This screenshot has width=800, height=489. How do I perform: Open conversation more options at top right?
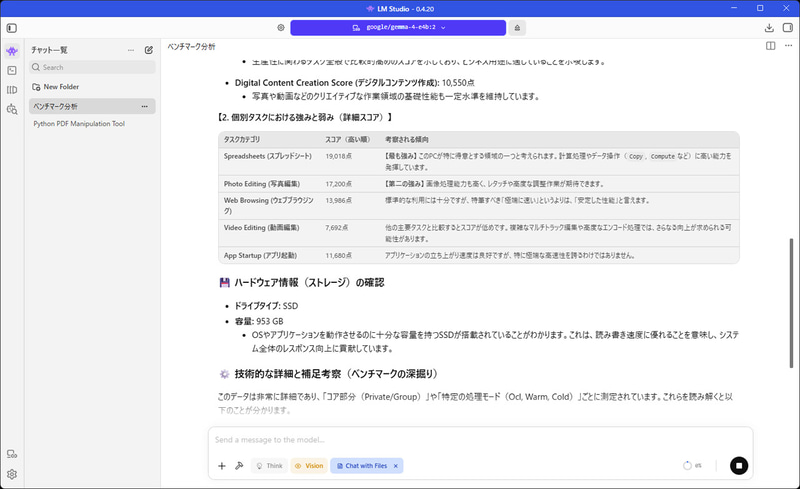coord(788,46)
